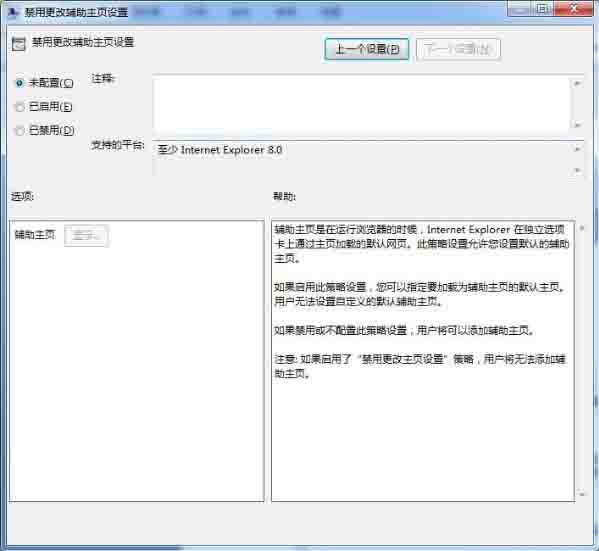This screenshot has height=551, width=599.
Task: Click supported platform box scroll up arrow
Action: coord(578,149)
